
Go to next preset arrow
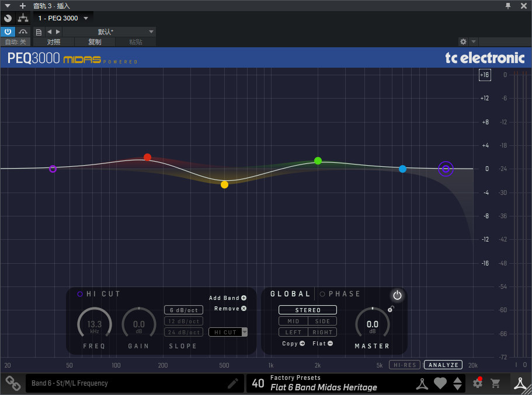tap(58, 32)
